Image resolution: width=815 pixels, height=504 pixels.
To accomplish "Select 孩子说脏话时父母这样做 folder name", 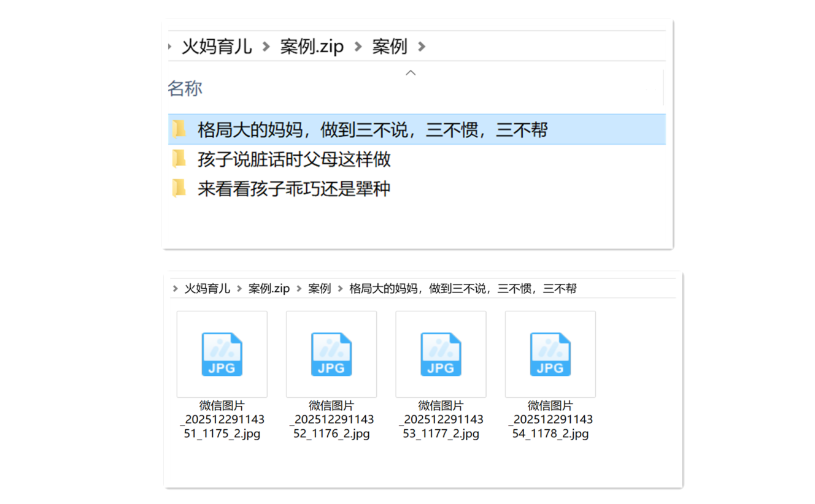I will coord(294,159).
